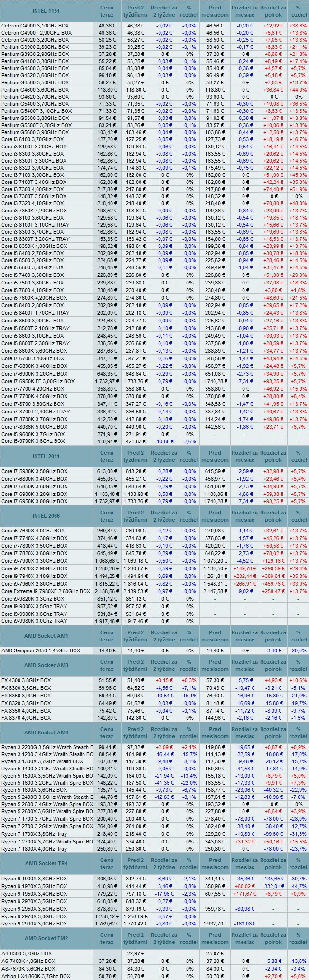This screenshot has width=309, height=980.
Task: Select the INTEL 1151 section header
Action: tap(47, 11)
